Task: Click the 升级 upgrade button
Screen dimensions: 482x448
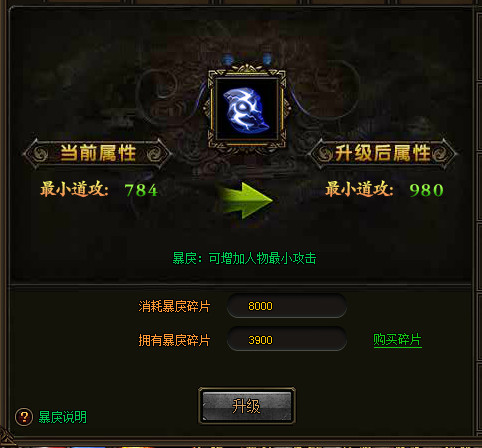Action: point(247,406)
